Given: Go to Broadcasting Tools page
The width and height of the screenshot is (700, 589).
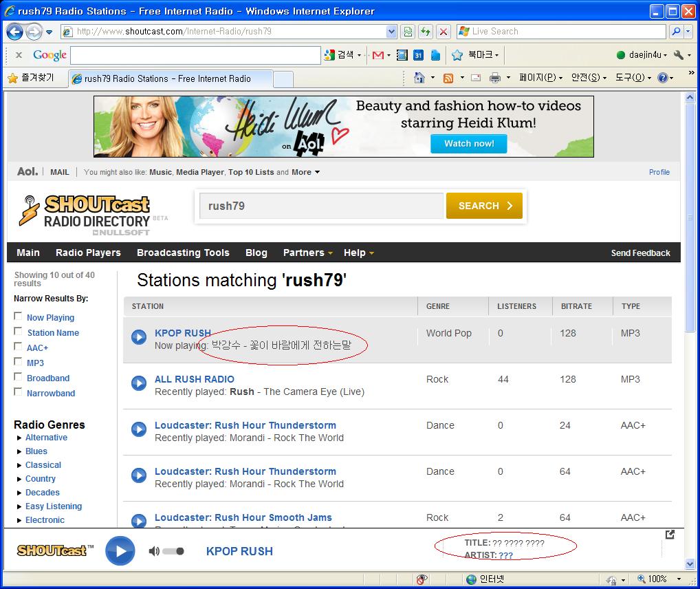Looking at the screenshot, I should 183,253.
